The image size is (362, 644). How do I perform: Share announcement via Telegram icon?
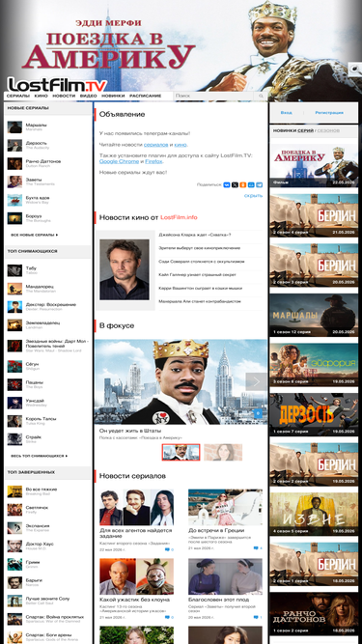coord(260,184)
